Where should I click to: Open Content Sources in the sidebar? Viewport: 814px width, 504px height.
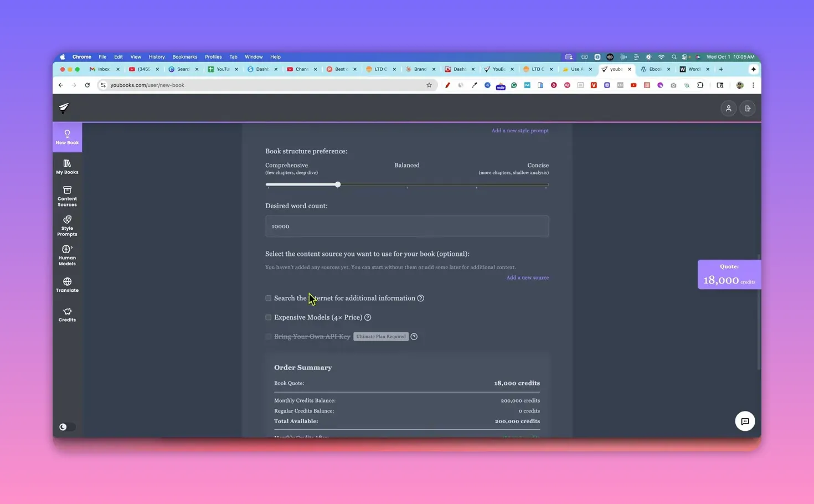(x=67, y=196)
